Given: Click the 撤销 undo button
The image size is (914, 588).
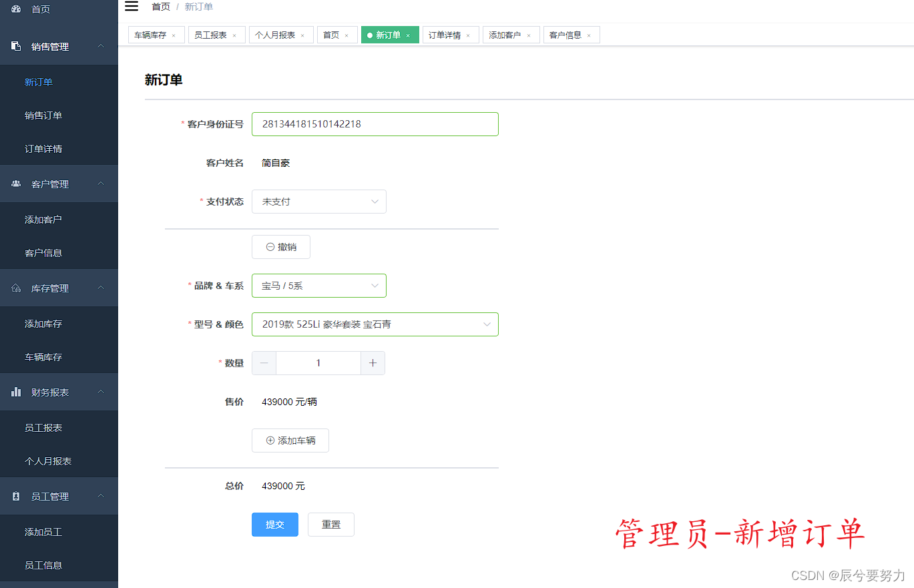Looking at the screenshot, I should pyautogui.click(x=280, y=246).
